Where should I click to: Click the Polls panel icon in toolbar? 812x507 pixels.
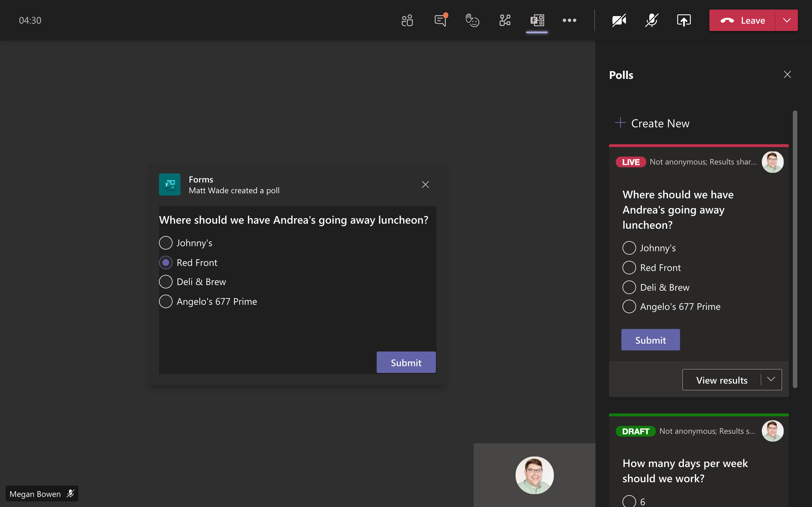click(536, 21)
